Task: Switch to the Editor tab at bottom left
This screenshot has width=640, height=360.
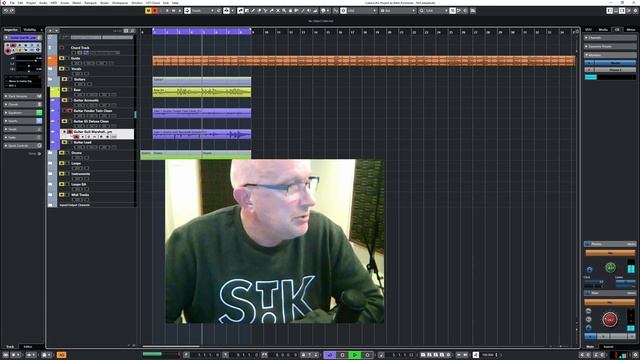Action: coord(28,347)
